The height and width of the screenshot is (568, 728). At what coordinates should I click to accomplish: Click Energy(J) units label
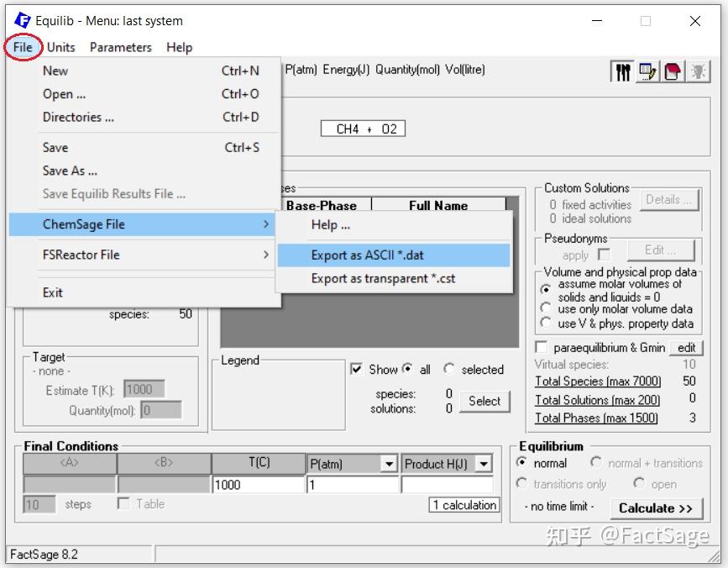pos(346,70)
